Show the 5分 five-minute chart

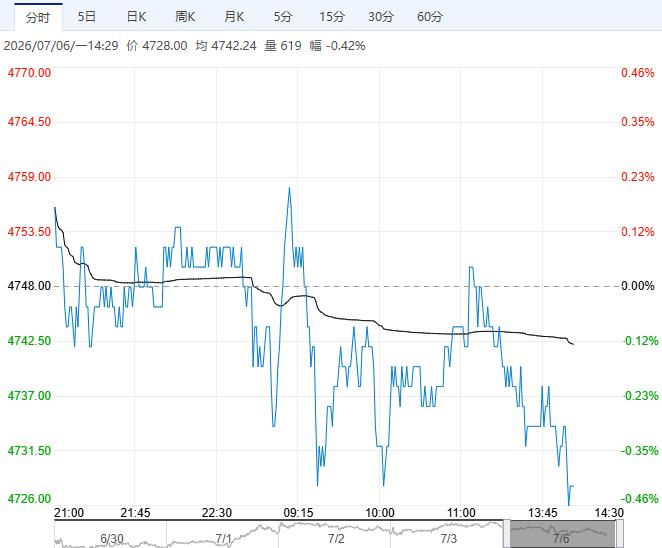[283, 16]
